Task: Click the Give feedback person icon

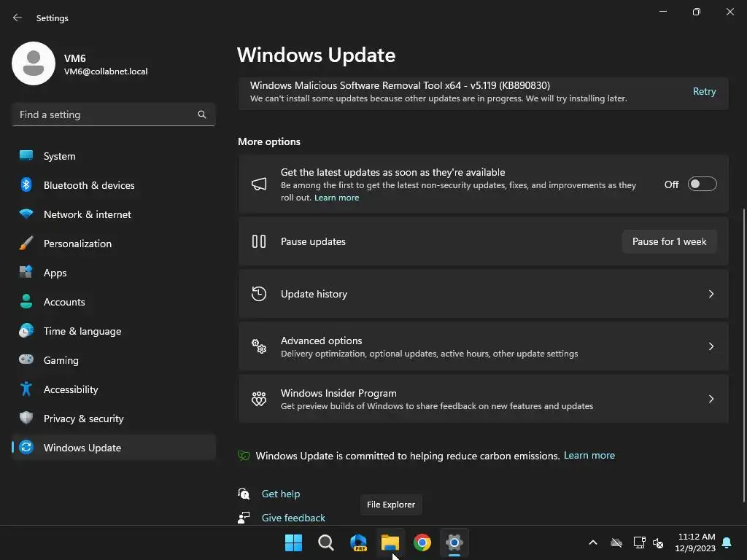Action: (244, 517)
